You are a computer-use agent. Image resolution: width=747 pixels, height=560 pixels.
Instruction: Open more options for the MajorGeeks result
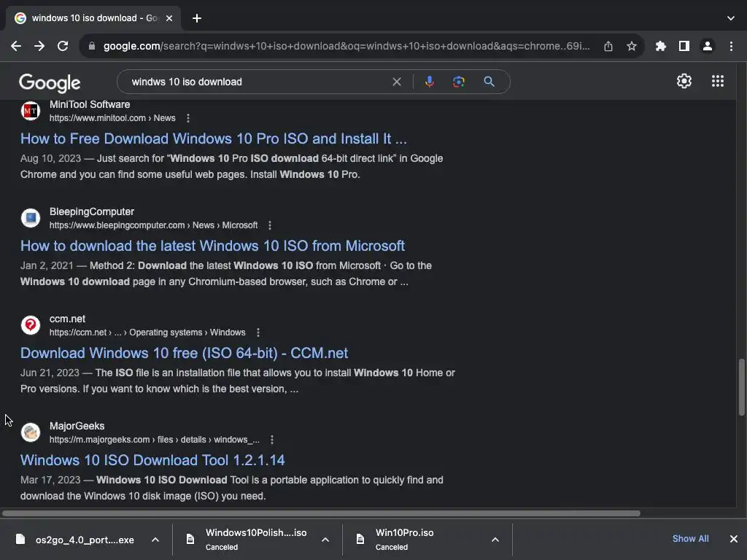coord(271,440)
